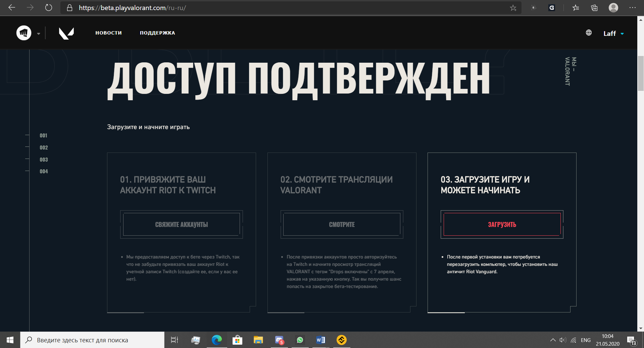The width and height of the screenshot is (644, 348).
Task: Jump to section 002 marker
Action: [x=44, y=148]
